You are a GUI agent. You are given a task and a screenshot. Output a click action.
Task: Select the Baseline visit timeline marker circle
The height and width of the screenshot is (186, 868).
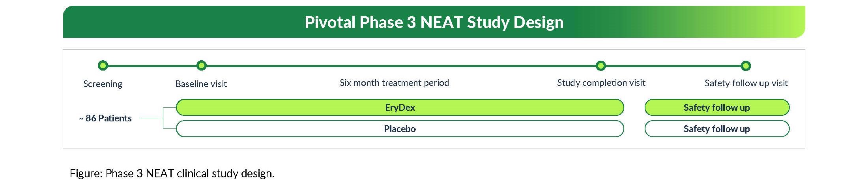coord(201,65)
